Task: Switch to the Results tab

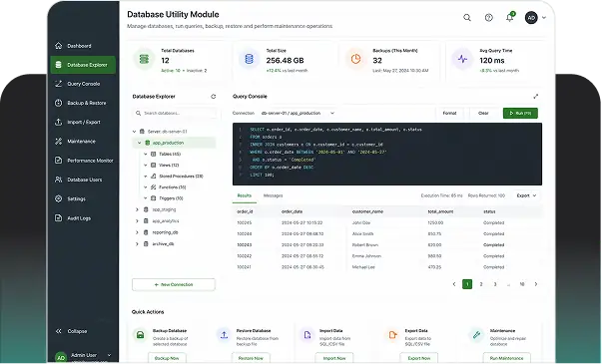Action: [245, 195]
